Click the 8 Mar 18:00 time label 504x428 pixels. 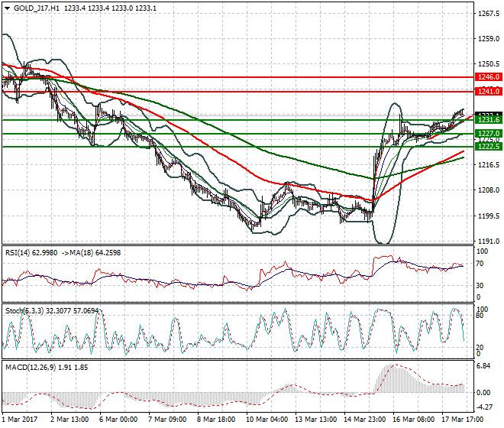(x=216, y=420)
